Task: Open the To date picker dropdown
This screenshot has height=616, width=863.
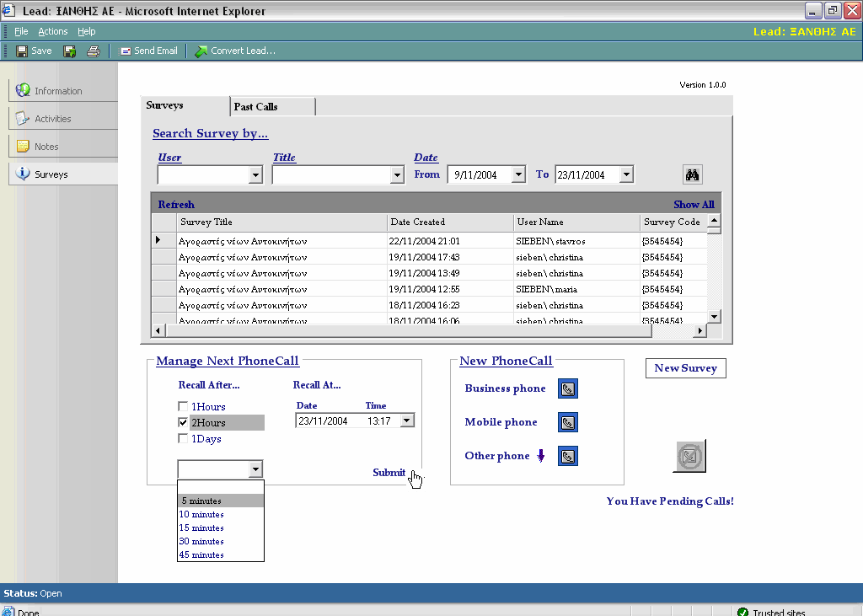Action: coord(626,174)
